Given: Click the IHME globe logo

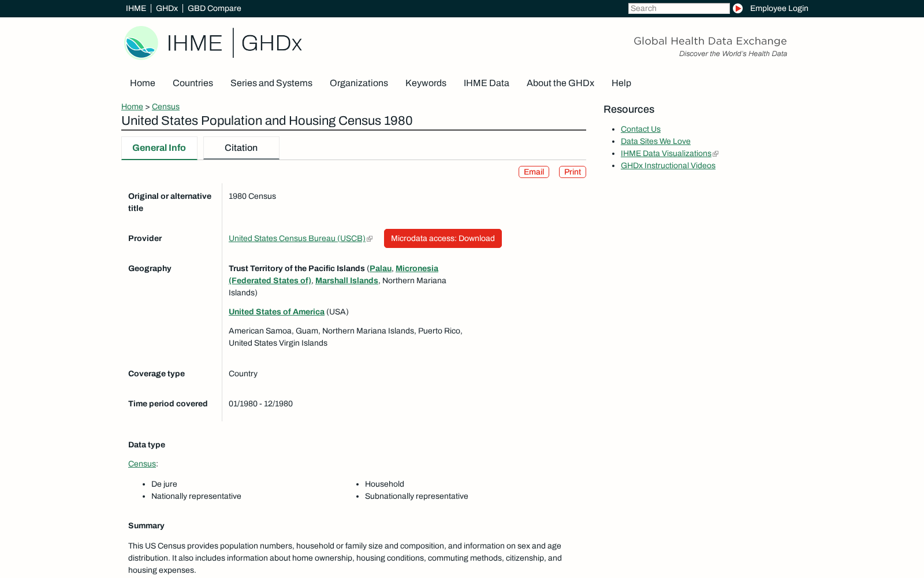Looking at the screenshot, I should click(141, 43).
